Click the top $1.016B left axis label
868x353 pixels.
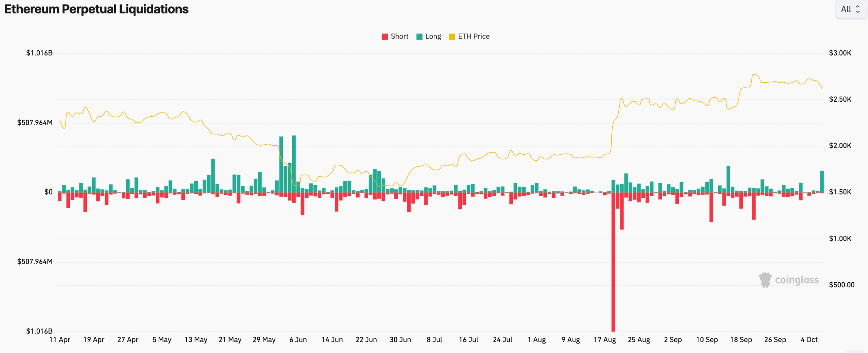click(x=39, y=53)
